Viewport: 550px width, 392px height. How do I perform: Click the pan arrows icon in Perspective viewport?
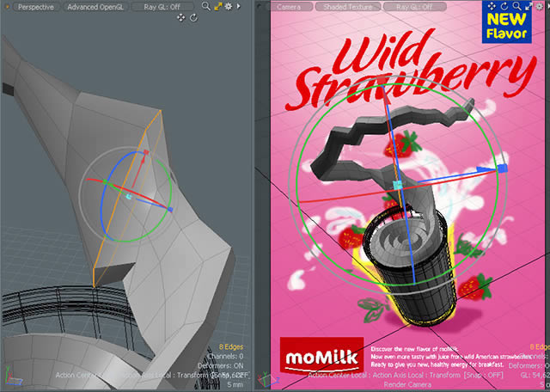click(x=181, y=17)
